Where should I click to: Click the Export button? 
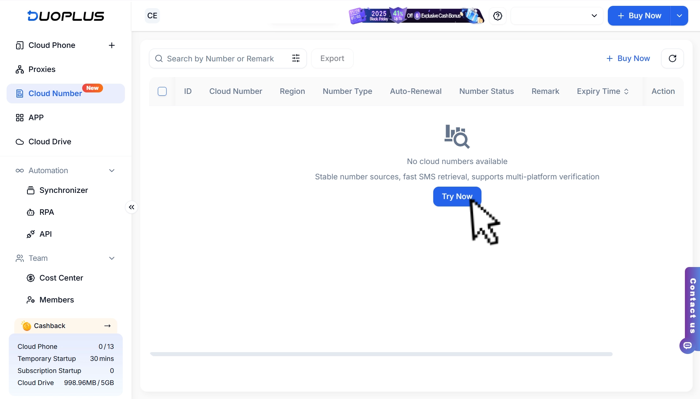pyautogui.click(x=332, y=59)
